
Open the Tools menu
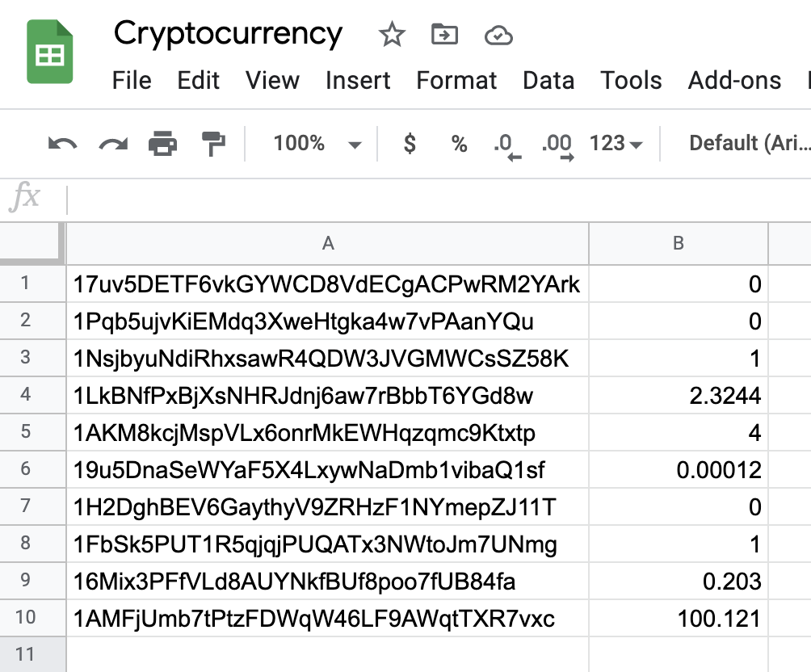(631, 80)
